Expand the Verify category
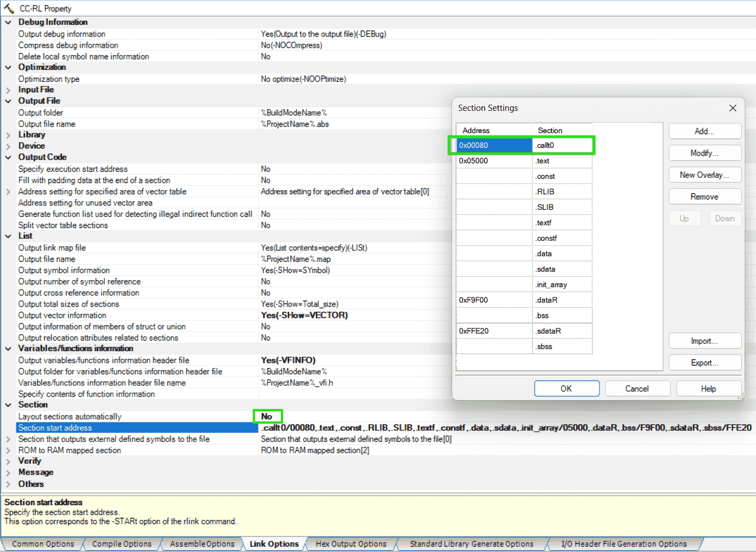Viewport: 756px width, 552px height. pyautogui.click(x=8, y=461)
